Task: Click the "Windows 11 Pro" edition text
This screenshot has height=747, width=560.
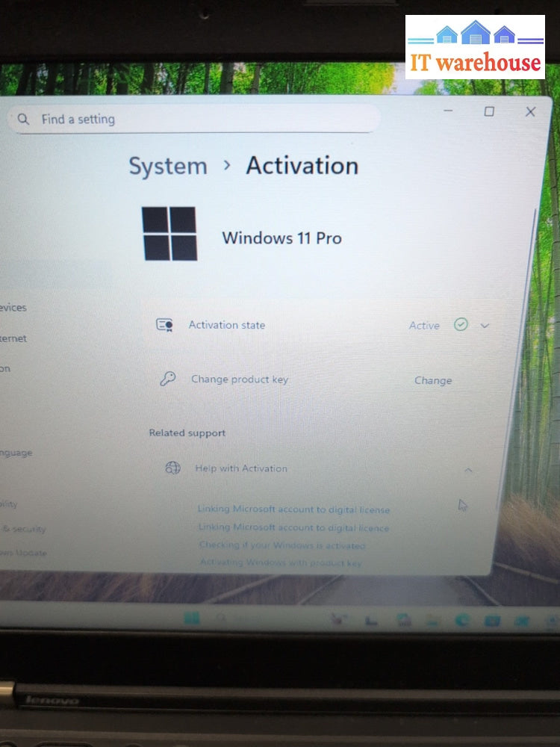Action: pyautogui.click(x=282, y=238)
